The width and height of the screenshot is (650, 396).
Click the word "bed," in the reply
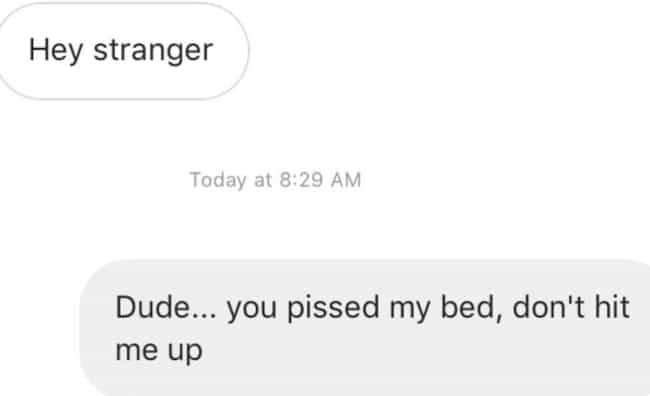click(472, 309)
